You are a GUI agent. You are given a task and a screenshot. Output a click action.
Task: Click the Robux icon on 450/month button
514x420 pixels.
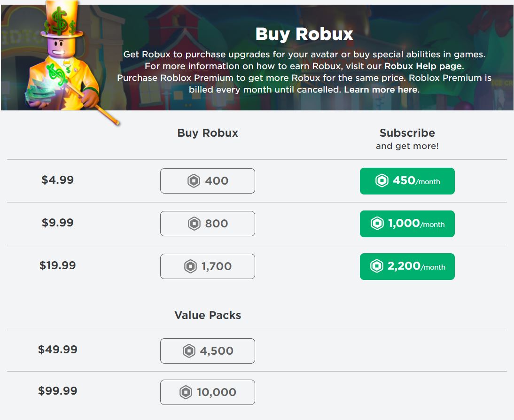(x=382, y=181)
